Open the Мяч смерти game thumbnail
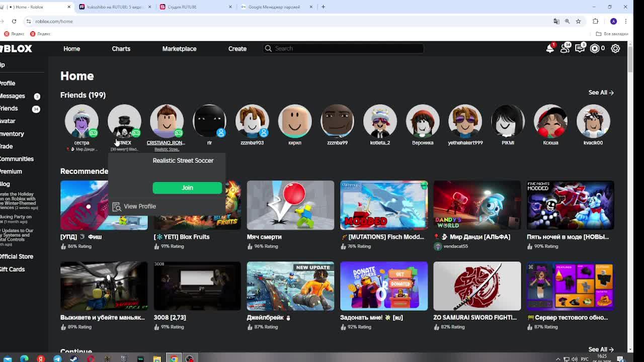 pyautogui.click(x=290, y=205)
